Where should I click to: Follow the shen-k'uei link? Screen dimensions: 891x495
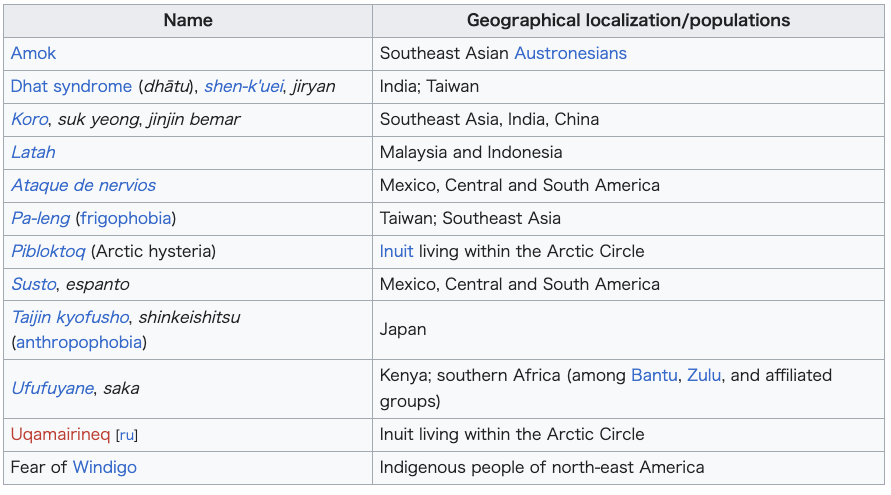(244, 86)
